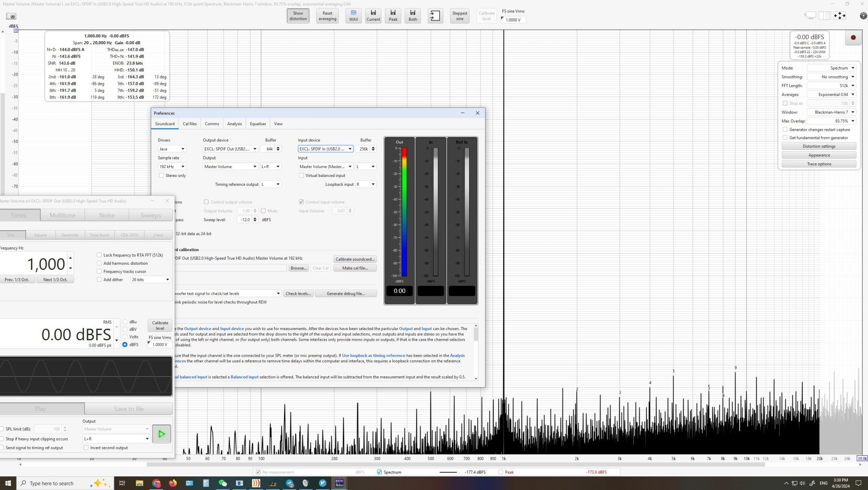Switch to the Cal files tab
This screenshot has height=490, width=868.
(x=189, y=124)
